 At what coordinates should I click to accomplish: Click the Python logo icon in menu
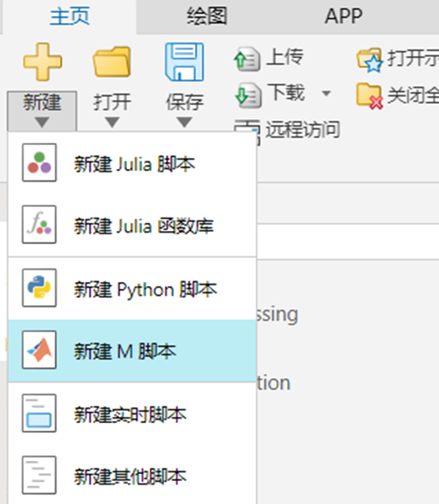(40, 287)
